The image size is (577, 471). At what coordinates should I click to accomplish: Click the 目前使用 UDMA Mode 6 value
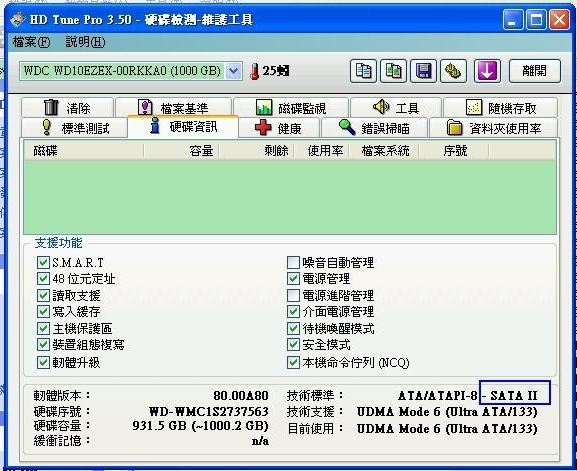447,429
